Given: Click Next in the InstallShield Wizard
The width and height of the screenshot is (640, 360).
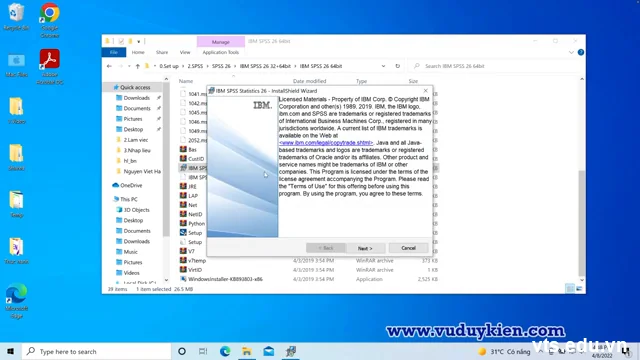Looking at the screenshot, I should point(365,248).
